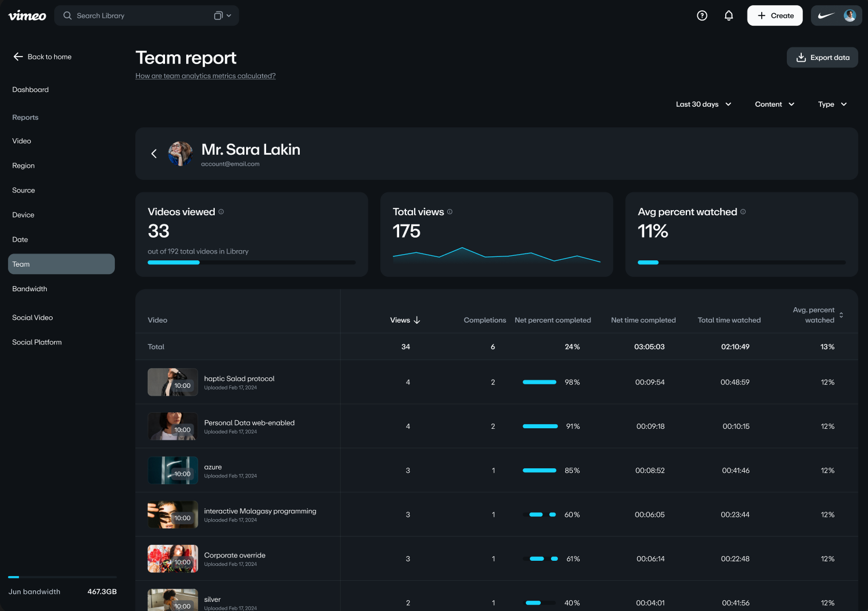The image size is (868, 611).
Task: Click the azure video's net percent completed bar
Action: 539,470
